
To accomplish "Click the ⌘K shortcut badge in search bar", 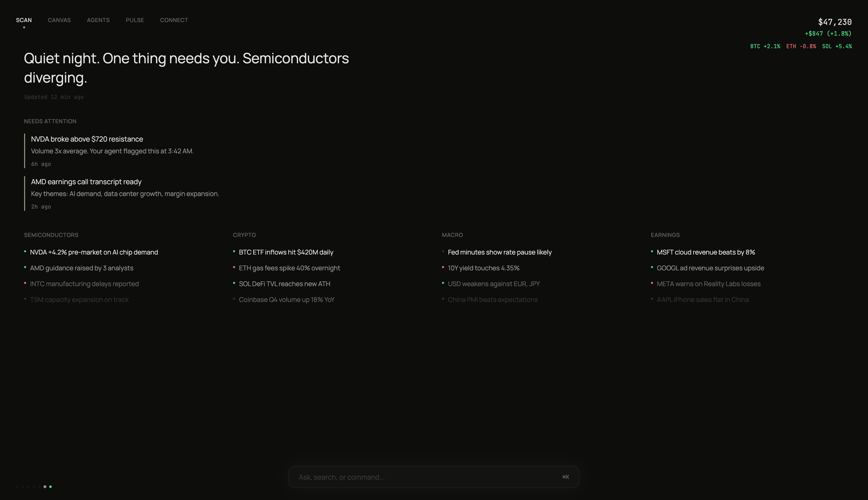I will (x=565, y=477).
